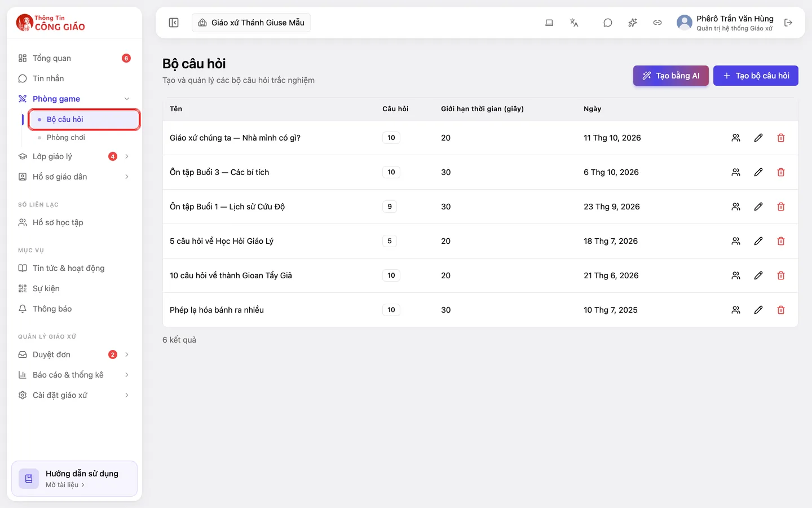Open Thông báo in sidebar
The width and height of the screenshot is (812, 508).
(74, 309)
